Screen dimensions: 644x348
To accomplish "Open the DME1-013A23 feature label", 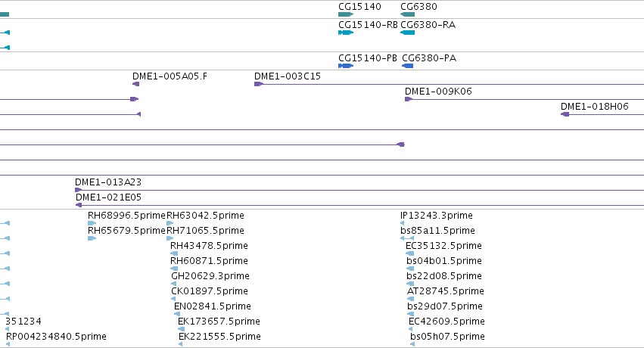I will 108,182.
